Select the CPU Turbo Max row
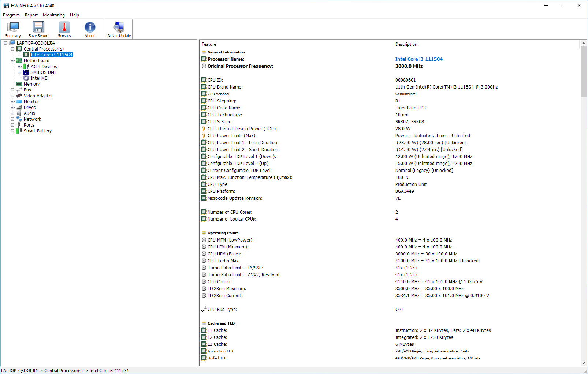The width and height of the screenshot is (588, 374). 390,261
